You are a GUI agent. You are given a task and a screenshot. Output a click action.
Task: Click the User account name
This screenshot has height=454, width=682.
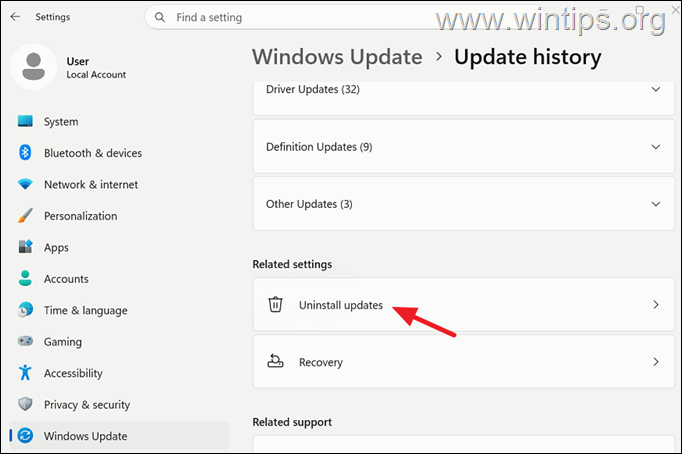click(x=77, y=61)
